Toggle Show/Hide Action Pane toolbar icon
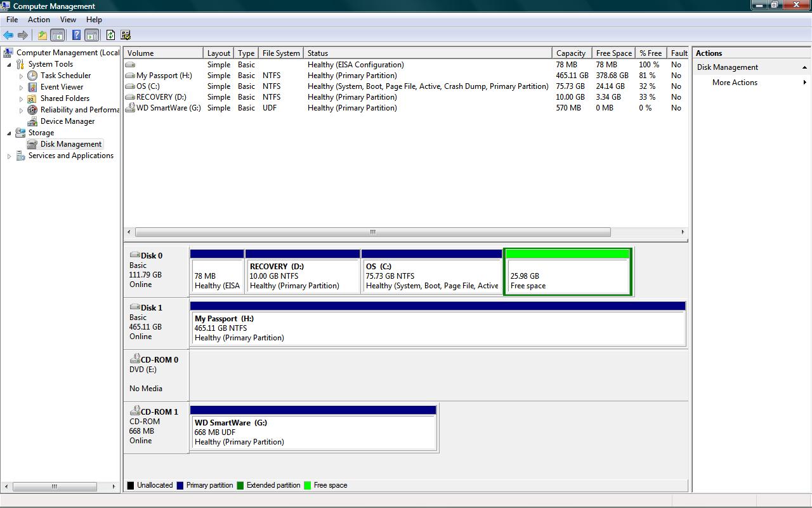The height and width of the screenshot is (508, 812). pos(91,36)
